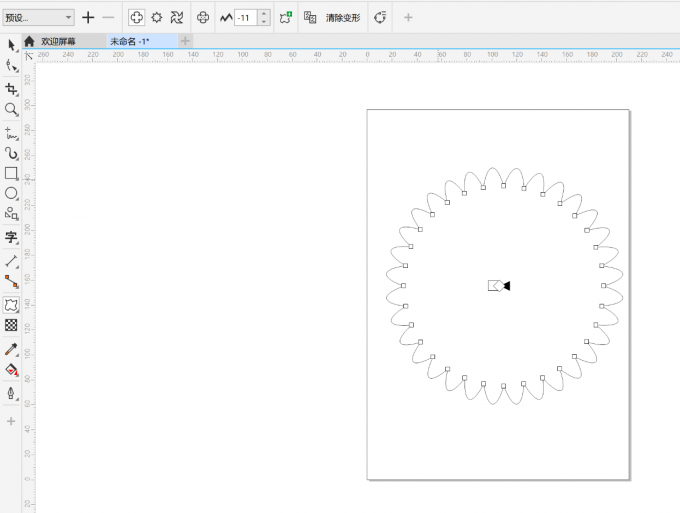Open new document tab plus button

click(185, 41)
